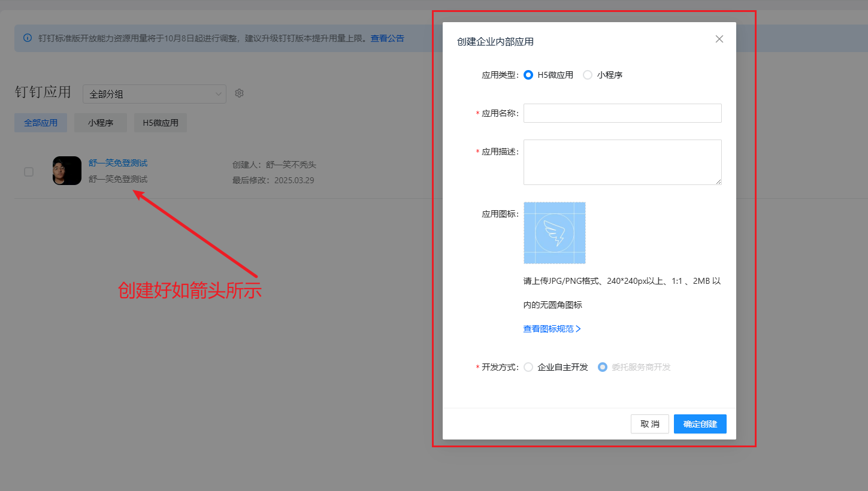The height and width of the screenshot is (491, 868).
Task: Click the info icon in notice banner
Action: point(28,38)
